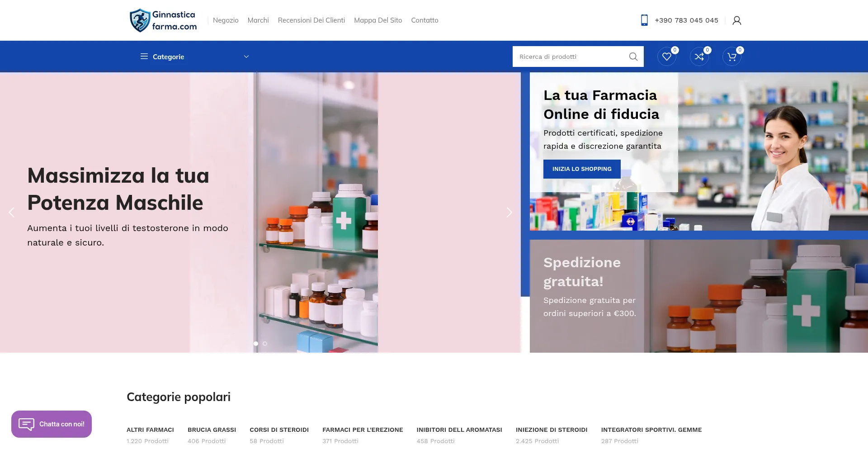Open the wishlist heart icon
This screenshot has height=449, width=868.
tap(666, 57)
